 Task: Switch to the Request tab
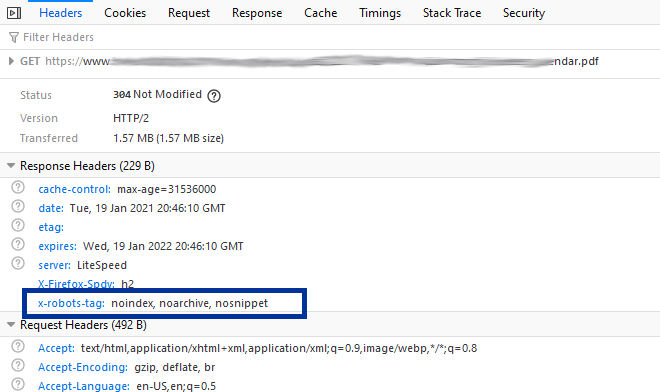[189, 13]
